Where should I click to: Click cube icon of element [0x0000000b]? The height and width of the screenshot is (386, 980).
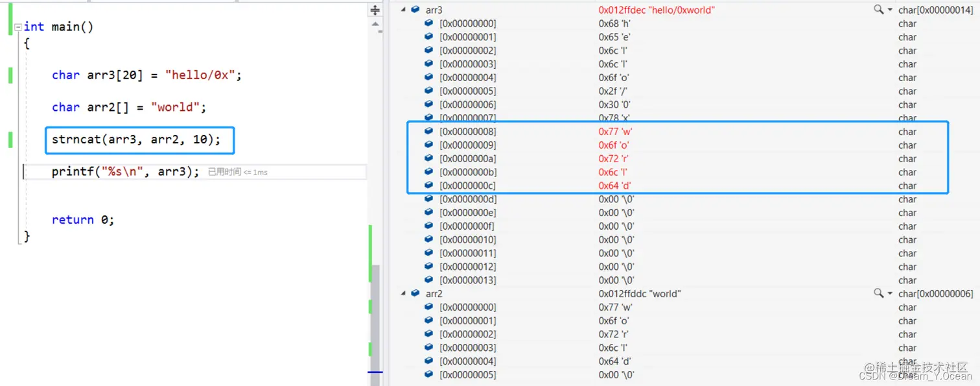428,172
